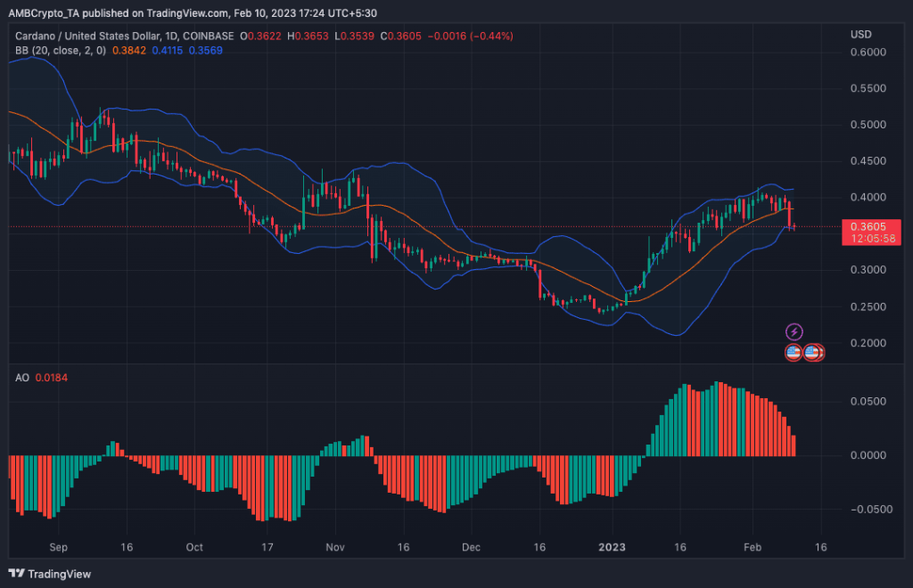The image size is (913, 588).
Task: Click the 0.0500 level on the AO axis
Action: point(870,402)
